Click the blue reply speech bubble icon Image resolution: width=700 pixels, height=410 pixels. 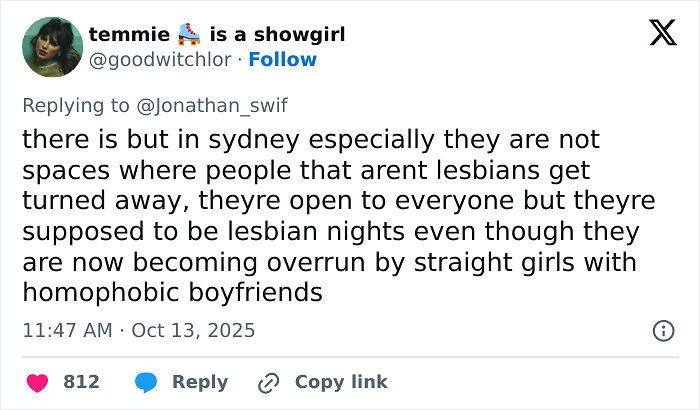146,382
